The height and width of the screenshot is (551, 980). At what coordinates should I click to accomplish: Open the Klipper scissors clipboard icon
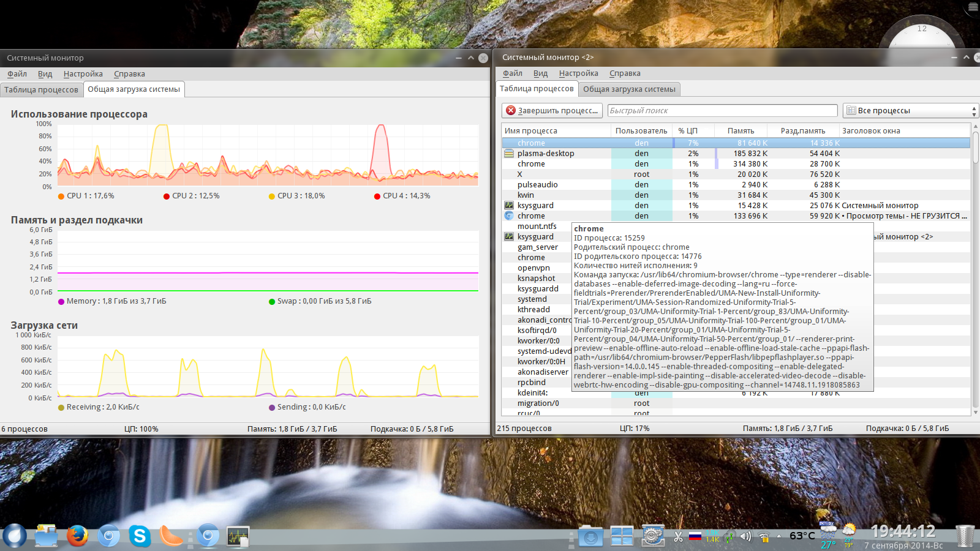678,537
